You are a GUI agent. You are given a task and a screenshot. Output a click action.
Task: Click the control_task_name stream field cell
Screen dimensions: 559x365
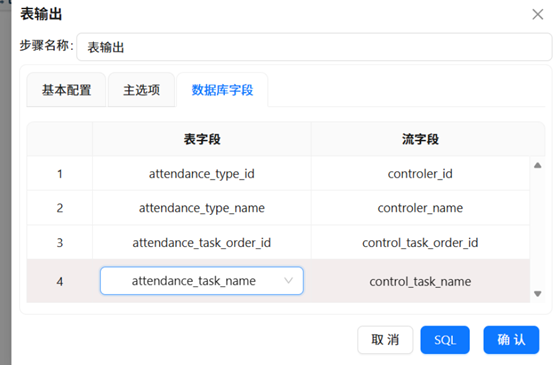coord(420,281)
